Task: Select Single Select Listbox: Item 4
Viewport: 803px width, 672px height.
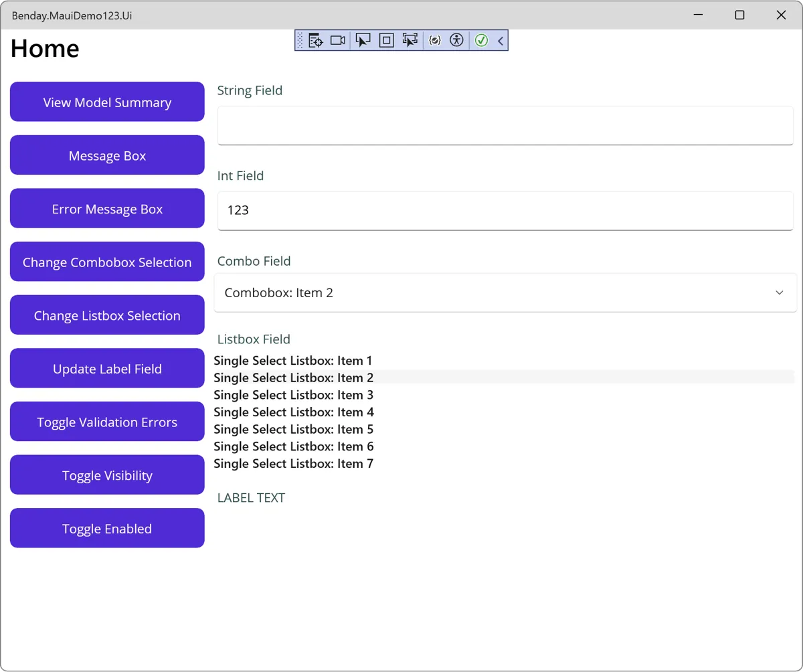Action: (x=504, y=412)
